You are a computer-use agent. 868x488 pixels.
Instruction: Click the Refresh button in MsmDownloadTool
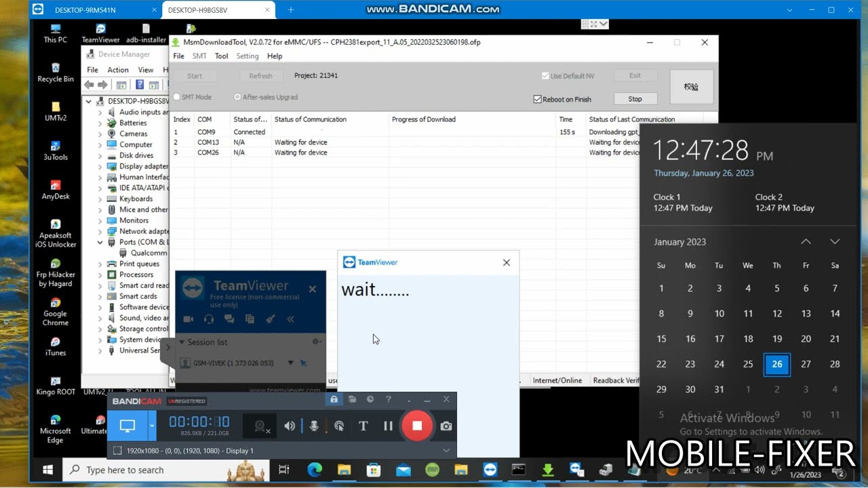pyautogui.click(x=260, y=76)
